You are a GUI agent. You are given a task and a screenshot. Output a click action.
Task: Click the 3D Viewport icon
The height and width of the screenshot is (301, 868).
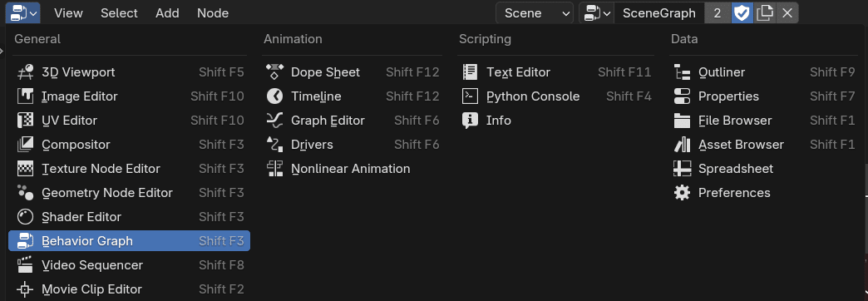(26, 72)
